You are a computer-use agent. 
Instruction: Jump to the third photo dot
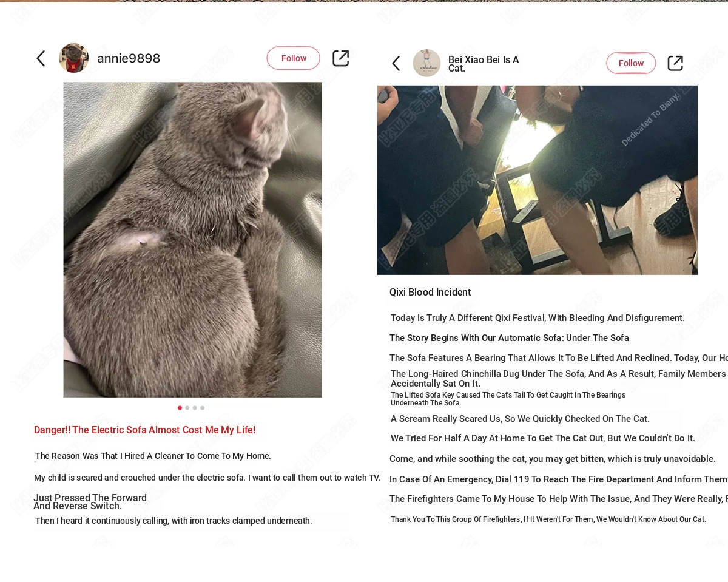195,408
